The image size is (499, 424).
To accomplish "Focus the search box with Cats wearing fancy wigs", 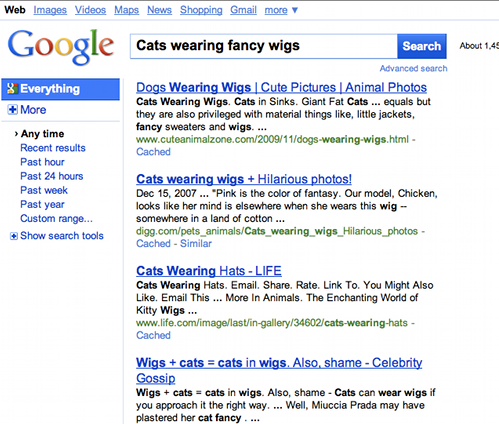I will (264, 46).
